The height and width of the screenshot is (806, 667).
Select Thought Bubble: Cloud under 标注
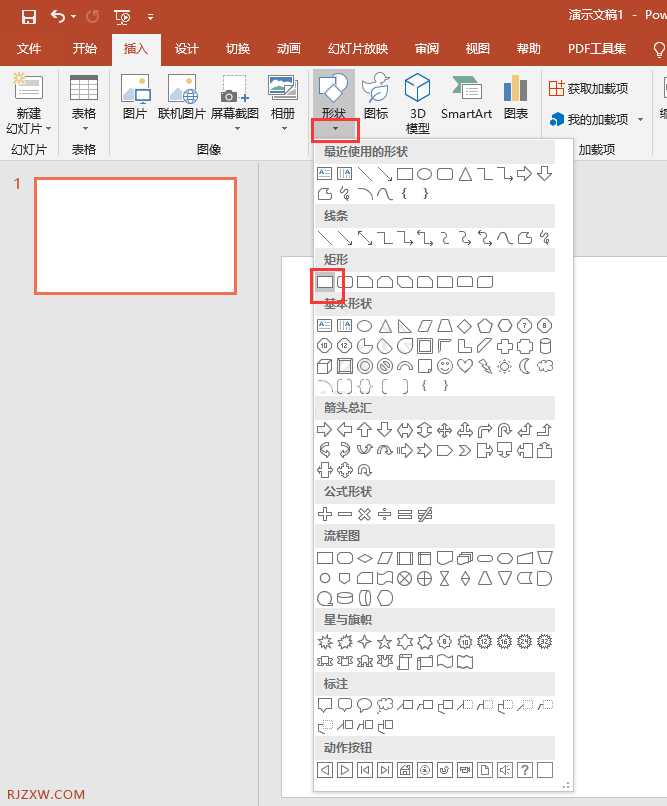pyautogui.click(x=385, y=705)
